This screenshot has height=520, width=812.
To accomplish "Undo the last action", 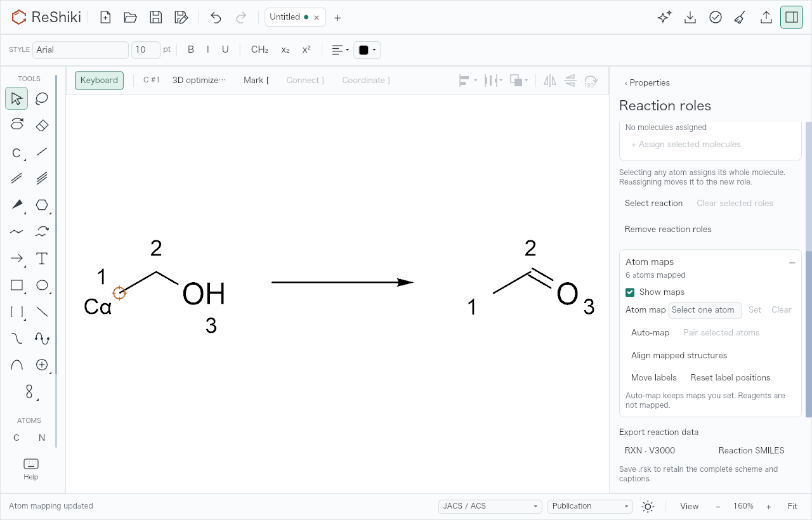I will tap(216, 17).
